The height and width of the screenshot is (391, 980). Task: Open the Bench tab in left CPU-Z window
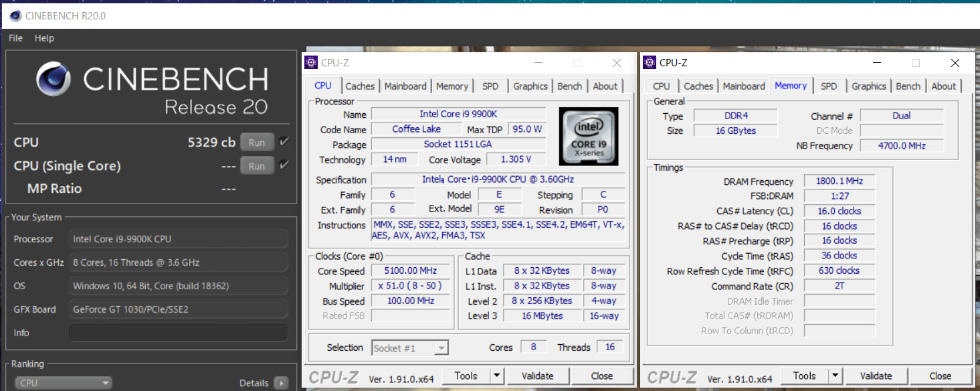pyautogui.click(x=570, y=86)
